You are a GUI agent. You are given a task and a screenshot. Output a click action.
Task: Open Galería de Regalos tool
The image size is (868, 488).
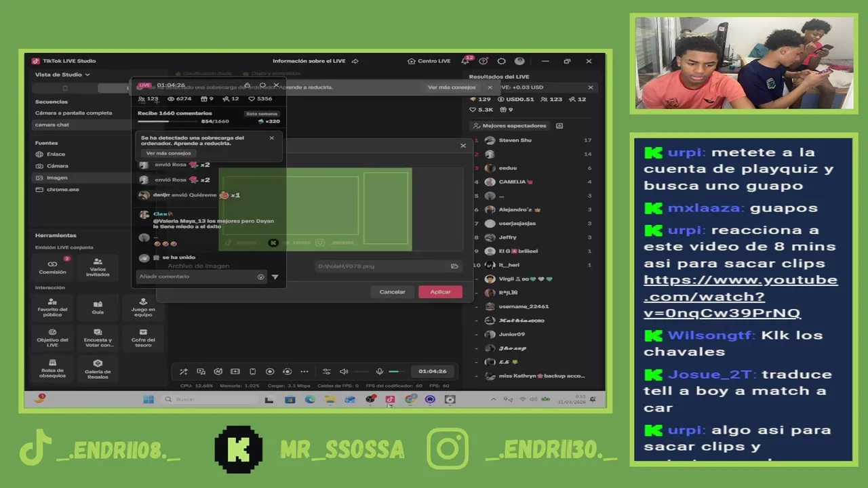coord(98,368)
